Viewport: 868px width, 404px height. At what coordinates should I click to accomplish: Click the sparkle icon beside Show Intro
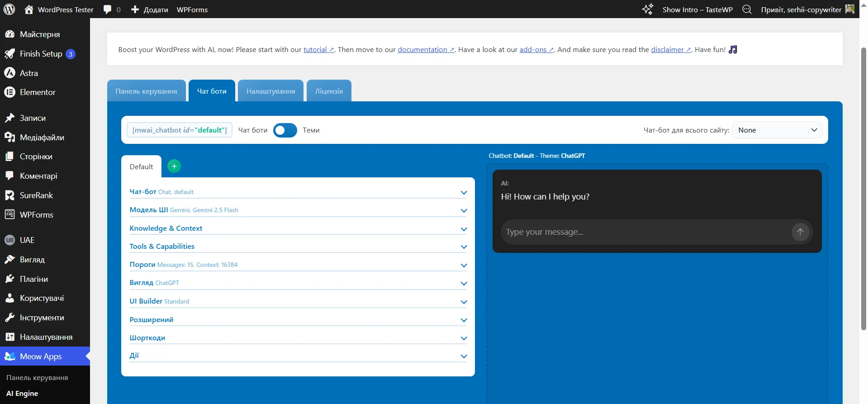(648, 10)
